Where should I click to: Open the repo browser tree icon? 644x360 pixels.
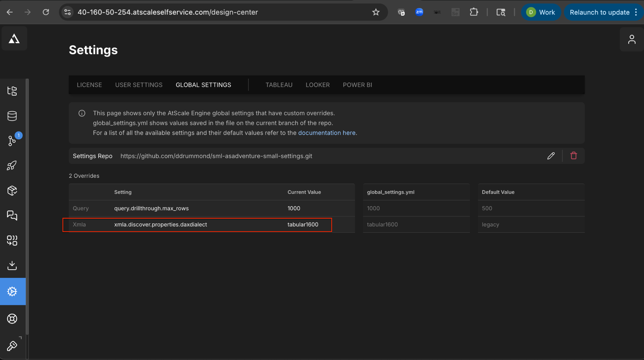[x=12, y=91]
